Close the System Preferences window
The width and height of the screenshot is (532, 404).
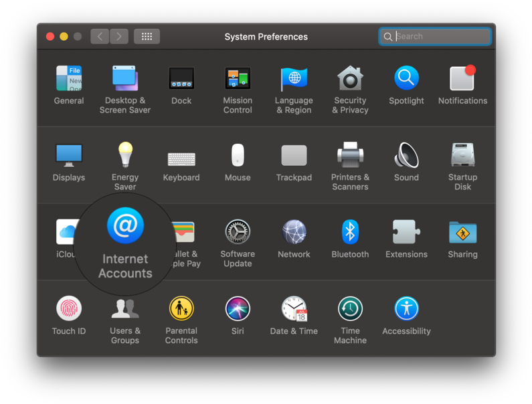click(50, 36)
